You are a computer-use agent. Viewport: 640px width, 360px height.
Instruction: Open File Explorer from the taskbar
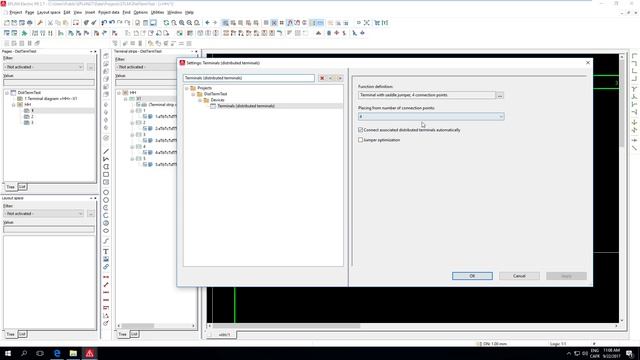coord(73,353)
